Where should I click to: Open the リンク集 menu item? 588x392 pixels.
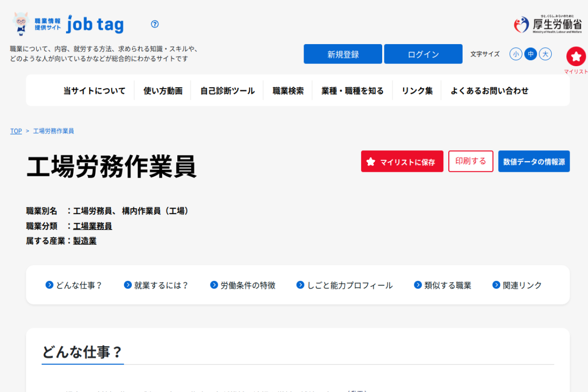(x=417, y=91)
